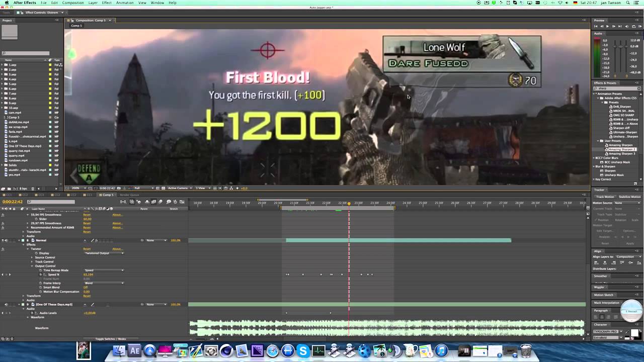Image resolution: width=644 pixels, height=362 pixels.
Task: Collapse the Animation Presets folder
Action: point(595,94)
